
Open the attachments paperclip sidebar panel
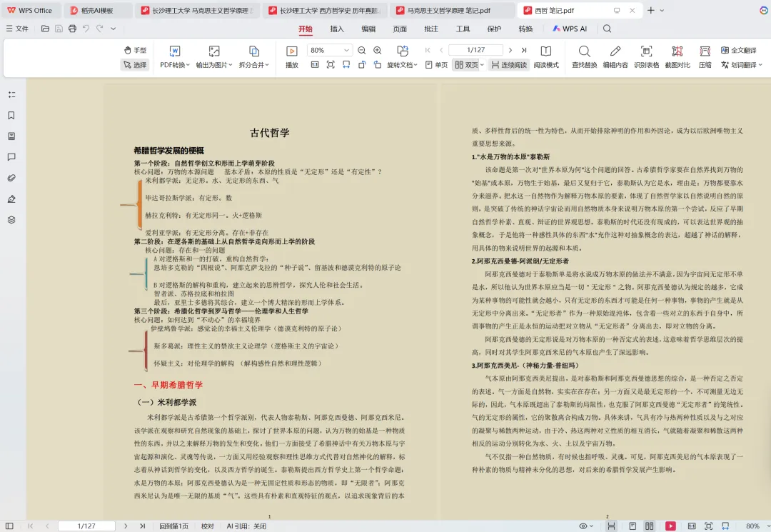tap(11, 178)
